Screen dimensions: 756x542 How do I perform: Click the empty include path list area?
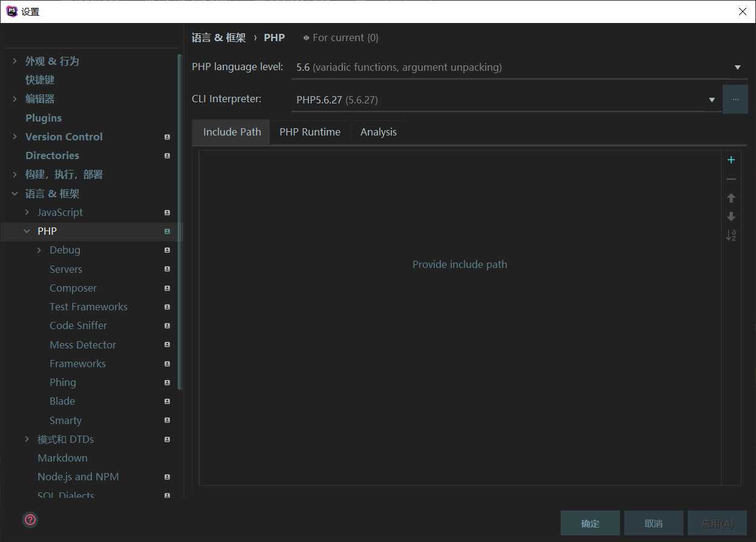[x=460, y=319]
